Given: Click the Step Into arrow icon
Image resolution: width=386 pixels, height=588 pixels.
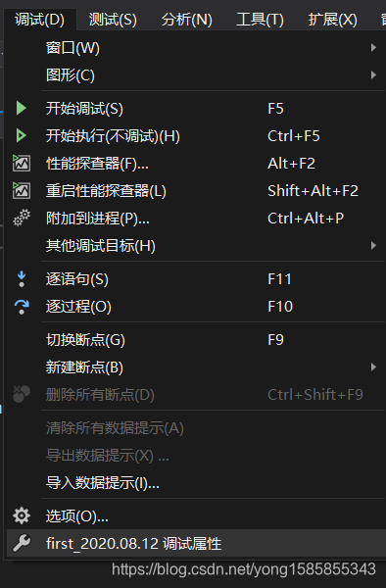Looking at the screenshot, I should point(22,279).
